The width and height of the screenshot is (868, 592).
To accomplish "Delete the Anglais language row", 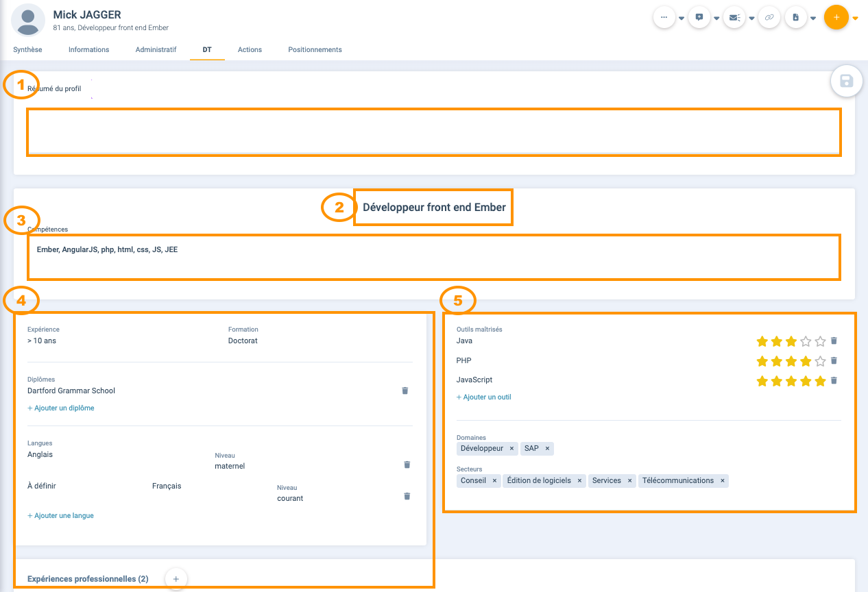I will pos(407,465).
